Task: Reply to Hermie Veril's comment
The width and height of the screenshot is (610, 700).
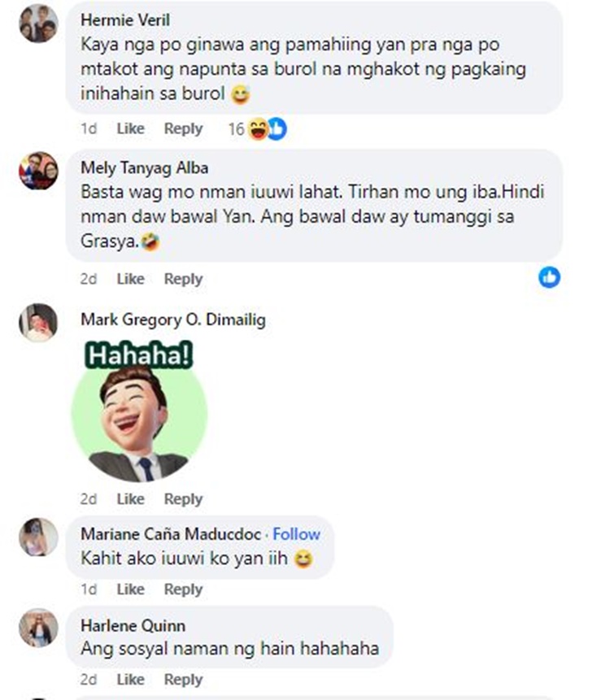Action: [x=183, y=128]
